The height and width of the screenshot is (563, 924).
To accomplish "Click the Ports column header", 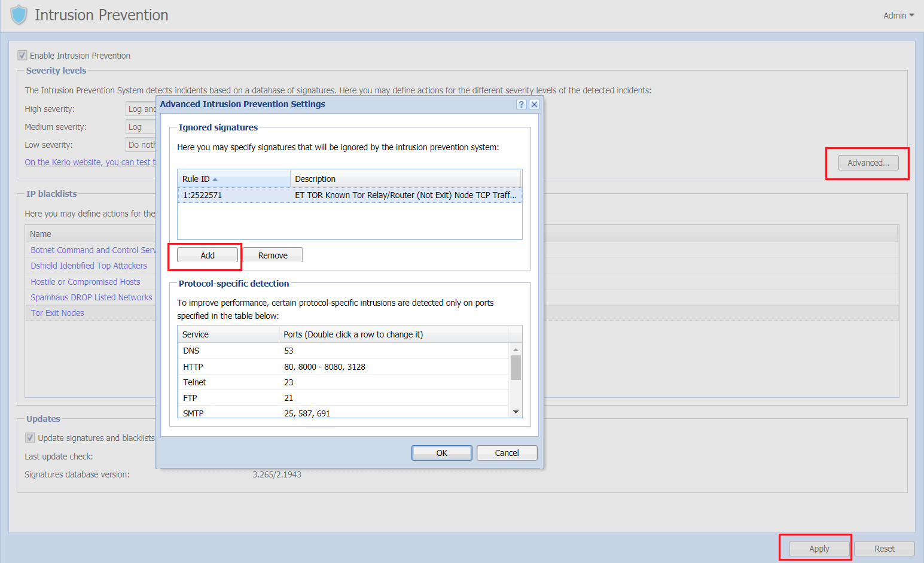I will [x=394, y=334].
